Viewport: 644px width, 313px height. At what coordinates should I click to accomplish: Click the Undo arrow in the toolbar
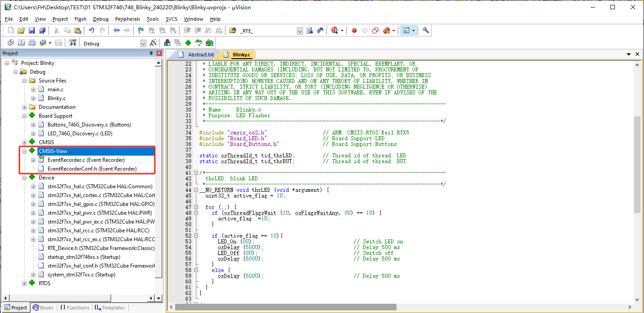[91, 30]
